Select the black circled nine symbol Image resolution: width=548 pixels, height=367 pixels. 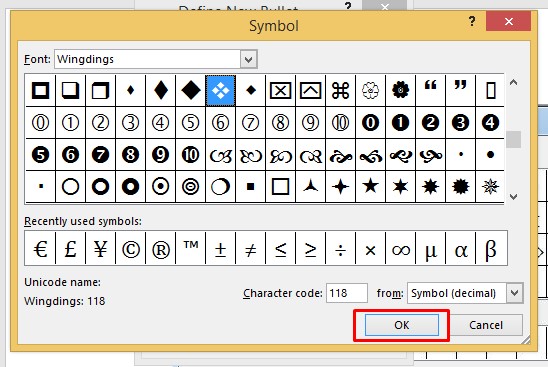point(160,155)
